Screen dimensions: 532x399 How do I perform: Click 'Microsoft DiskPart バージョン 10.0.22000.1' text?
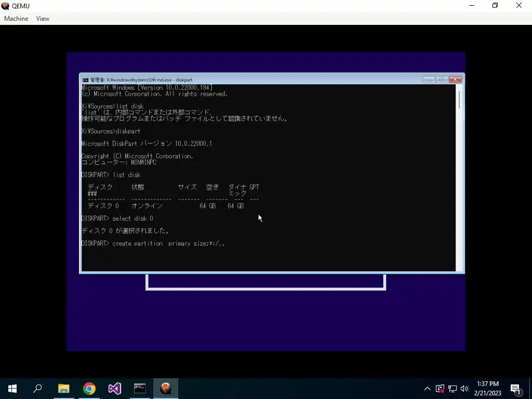tap(147, 143)
